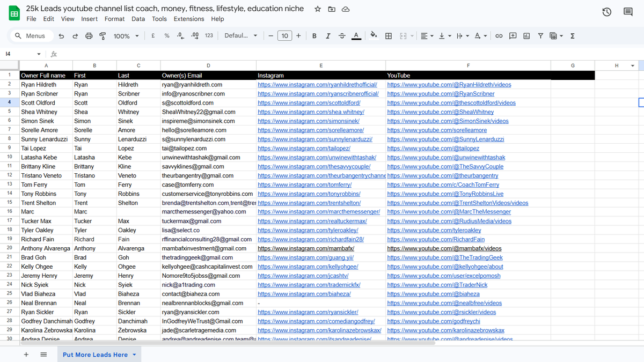Select the Owner(s) Email header cell

point(208,76)
